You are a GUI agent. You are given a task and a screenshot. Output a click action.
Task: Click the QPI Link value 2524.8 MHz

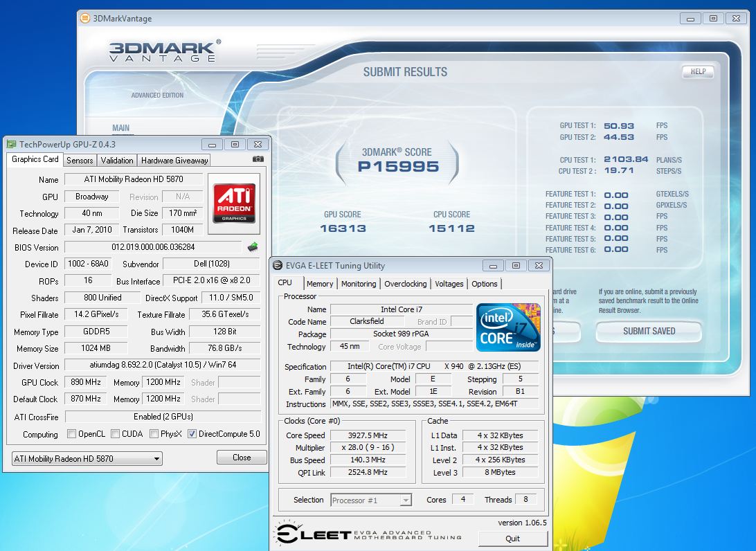point(368,472)
